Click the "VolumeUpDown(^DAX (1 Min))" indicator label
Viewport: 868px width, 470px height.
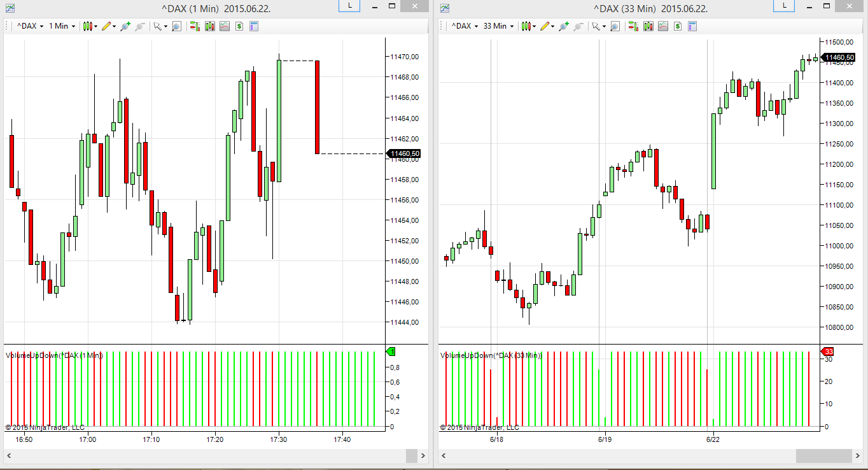click(x=54, y=355)
